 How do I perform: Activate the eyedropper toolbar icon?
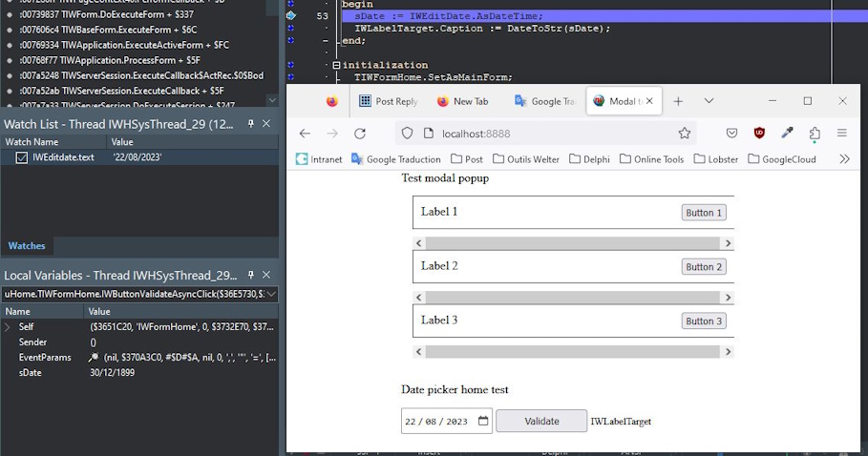point(787,133)
